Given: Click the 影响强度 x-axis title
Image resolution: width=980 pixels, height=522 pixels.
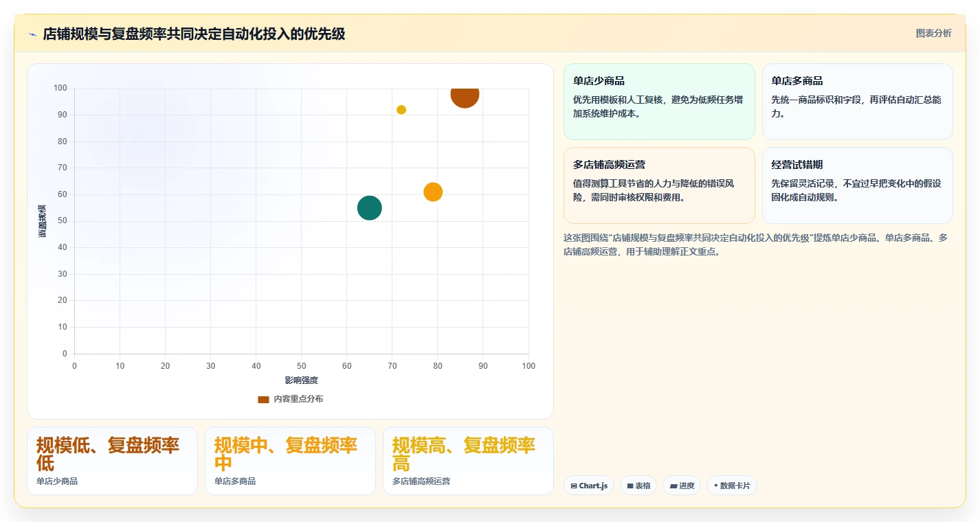Looking at the screenshot, I should 302,380.
